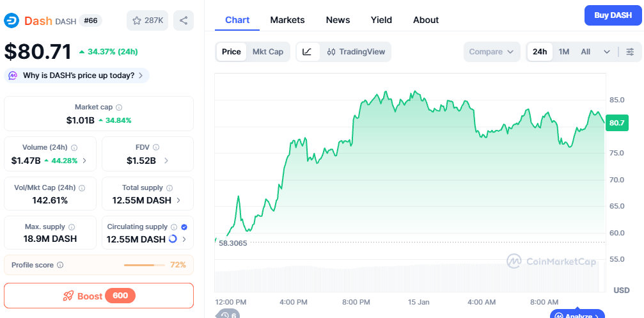
Task: Click the 142.61% Vol/Mkt Cap value
Action: [x=50, y=200]
